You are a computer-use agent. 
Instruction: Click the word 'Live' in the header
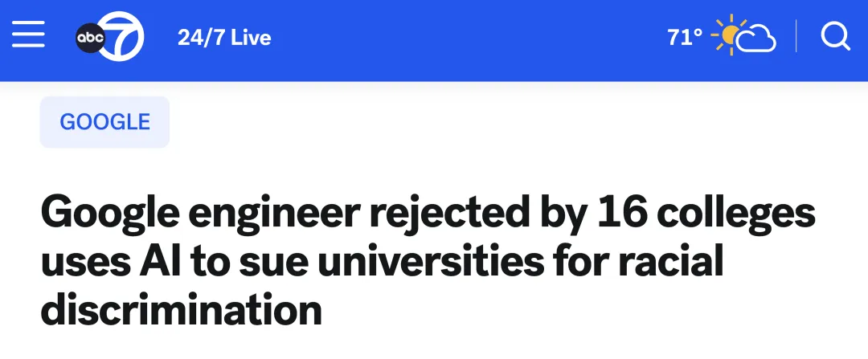250,38
